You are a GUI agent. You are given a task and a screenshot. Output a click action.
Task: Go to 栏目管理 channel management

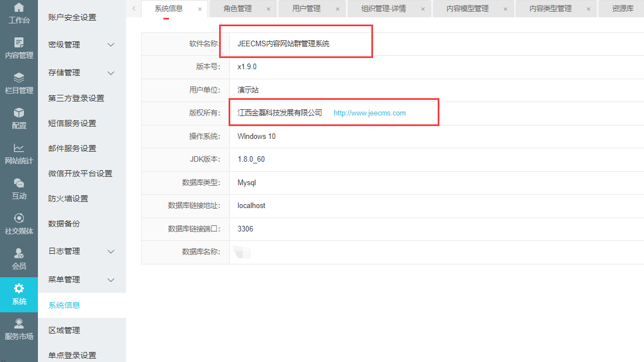[x=19, y=84]
